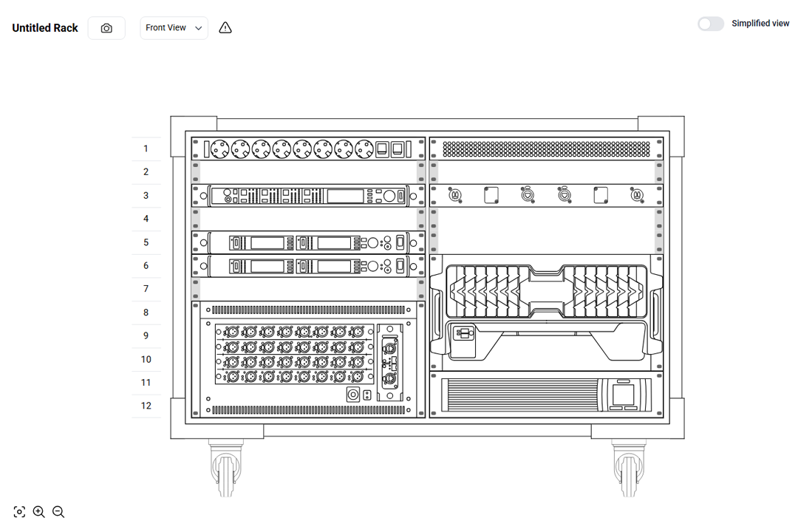Enable the Simplified view toggle
798x532 pixels.
pyautogui.click(x=711, y=24)
